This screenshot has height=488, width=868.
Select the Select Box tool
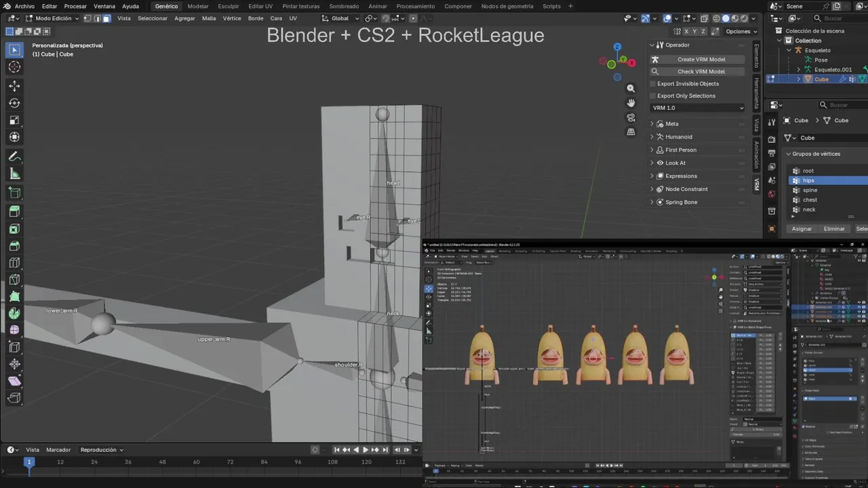click(14, 50)
